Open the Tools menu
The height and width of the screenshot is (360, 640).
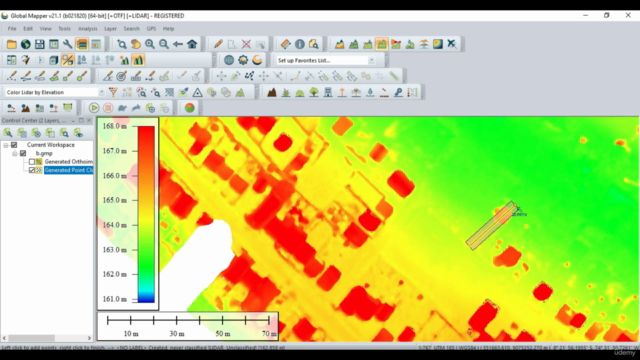click(64, 29)
